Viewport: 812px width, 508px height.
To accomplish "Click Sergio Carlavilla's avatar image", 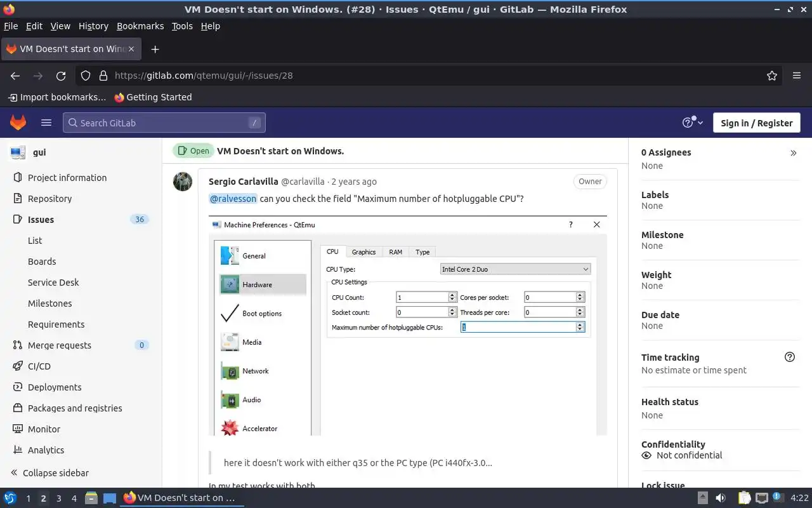I will [183, 182].
